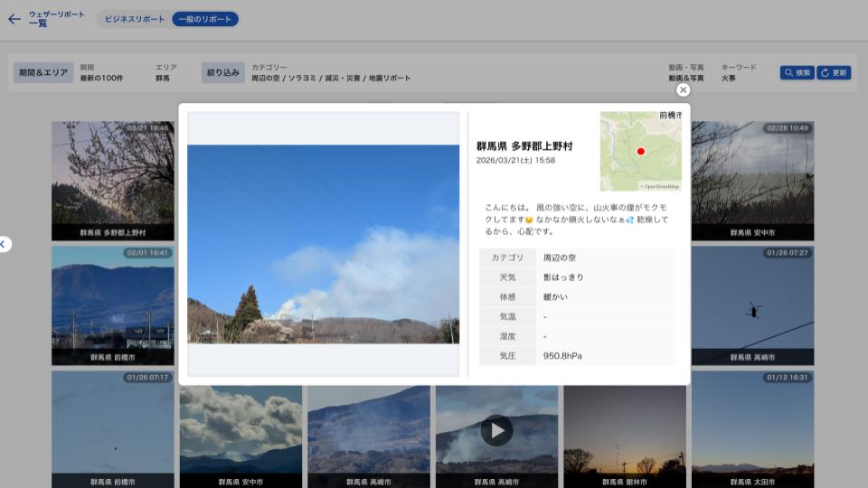Open the 02/28 10:49 安中市 thumbnail
Screen dimensions: 868x488
[752, 179]
